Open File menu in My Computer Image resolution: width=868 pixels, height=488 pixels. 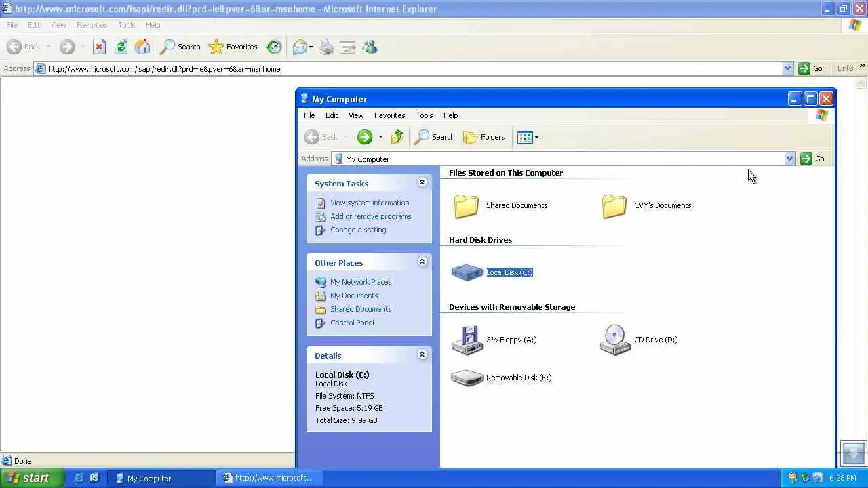(309, 115)
